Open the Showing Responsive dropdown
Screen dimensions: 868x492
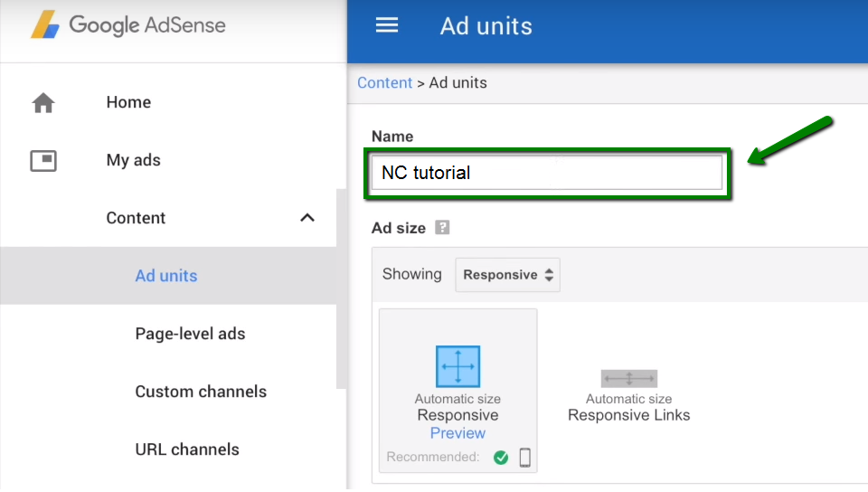[507, 275]
